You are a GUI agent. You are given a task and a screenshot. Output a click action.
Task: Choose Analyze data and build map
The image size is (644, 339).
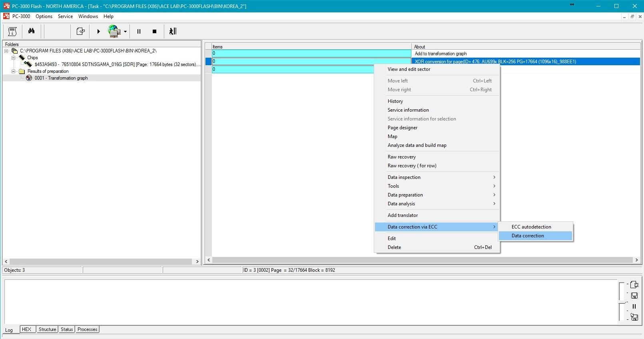click(x=437, y=145)
